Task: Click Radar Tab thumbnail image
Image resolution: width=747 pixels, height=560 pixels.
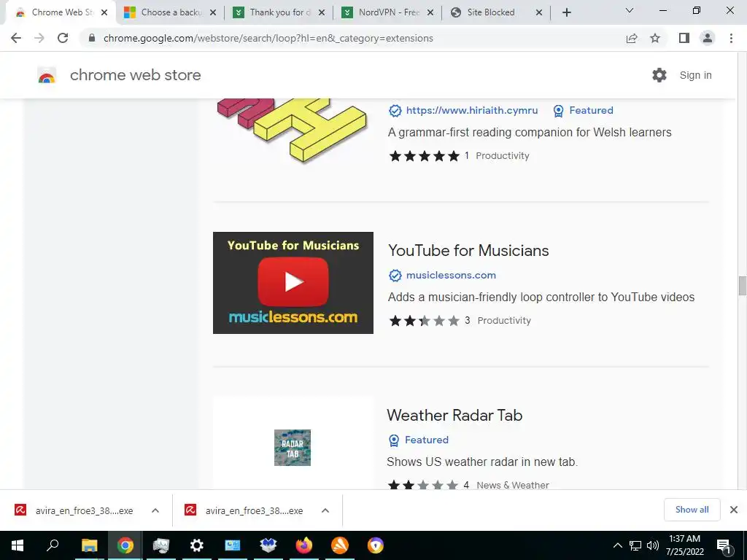Action: point(293,448)
